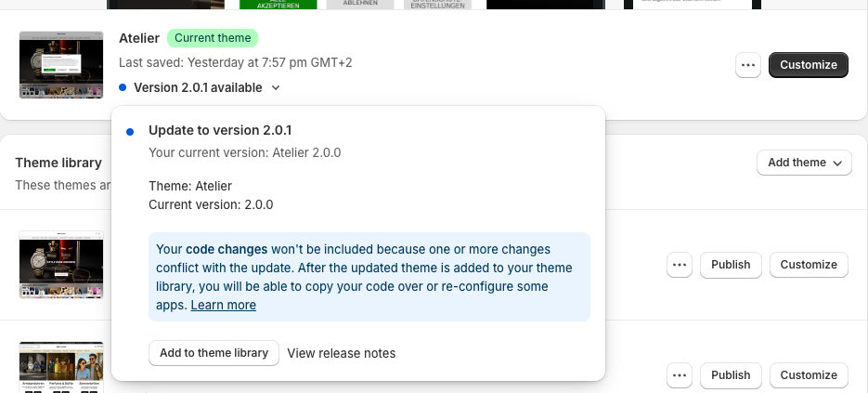The height and width of the screenshot is (393, 868).
Task: Open more actions for second library theme
Action: (x=680, y=375)
